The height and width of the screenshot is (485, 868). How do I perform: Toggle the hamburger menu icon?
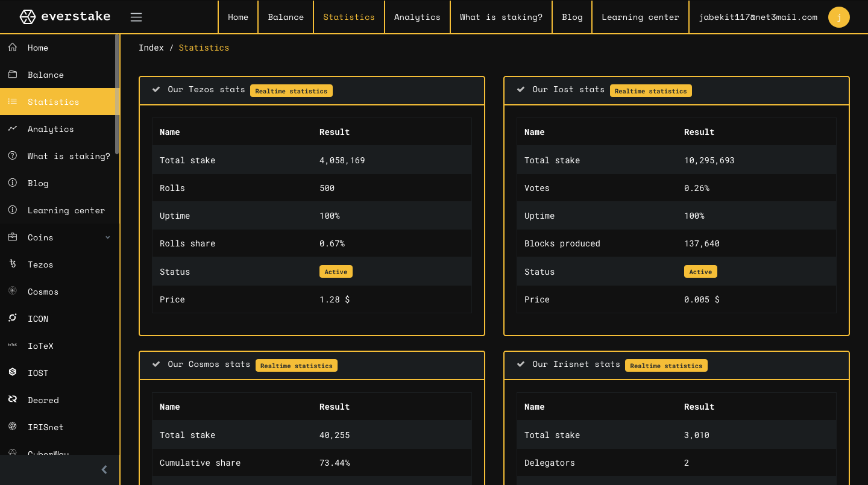(x=136, y=17)
